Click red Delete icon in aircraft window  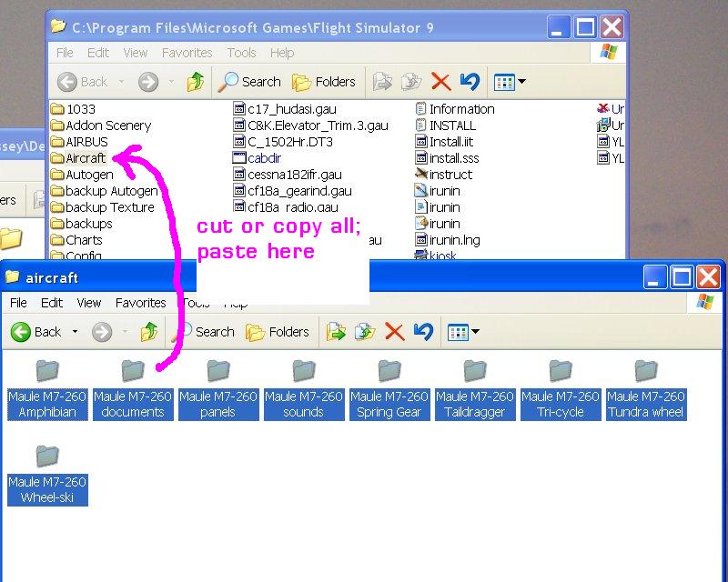tap(395, 332)
